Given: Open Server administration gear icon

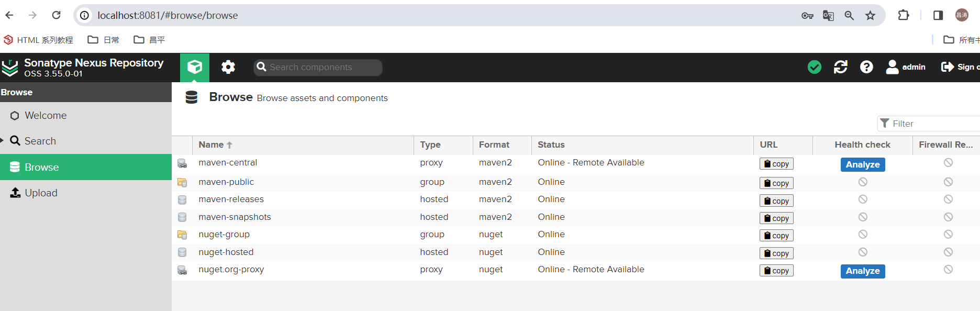Looking at the screenshot, I should pos(228,67).
